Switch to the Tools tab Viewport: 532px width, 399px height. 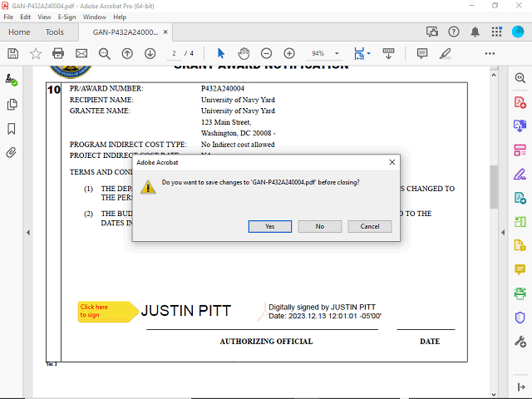[x=55, y=32]
